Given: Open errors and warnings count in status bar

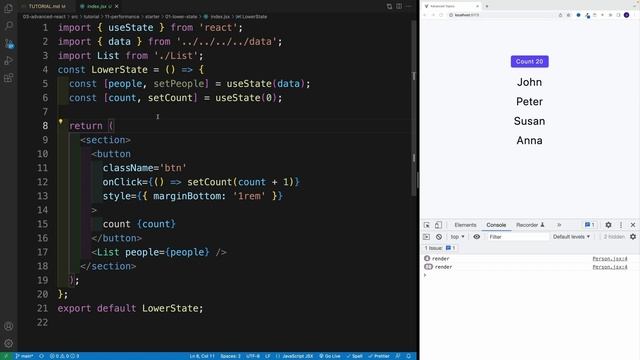Looking at the screenshot, I should (x=64, y=356).
